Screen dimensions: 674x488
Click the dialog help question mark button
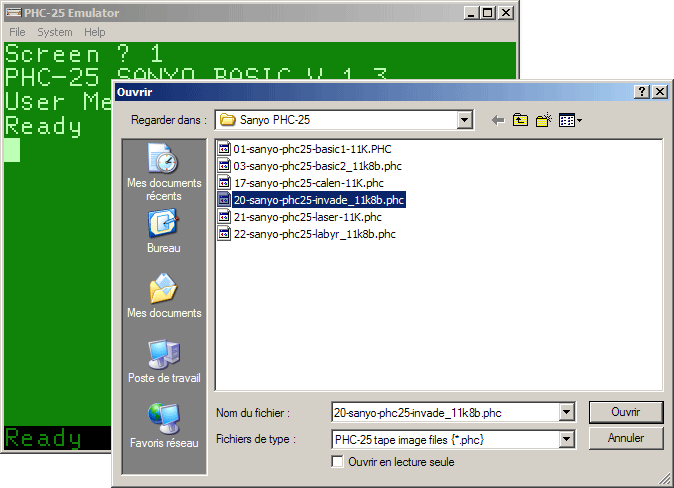[x=641, y=92]
